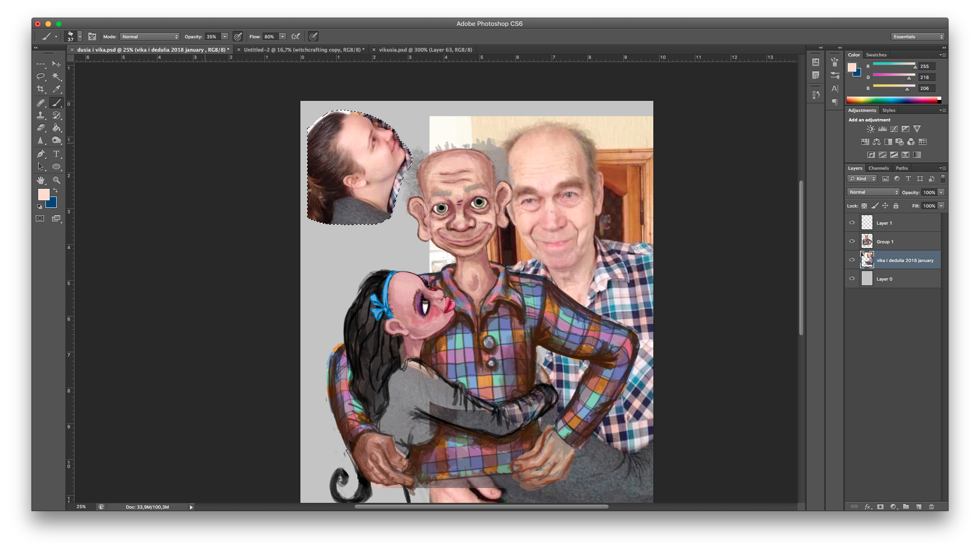
Task: Switch to the Paths tab
Action: pos(902,168)
